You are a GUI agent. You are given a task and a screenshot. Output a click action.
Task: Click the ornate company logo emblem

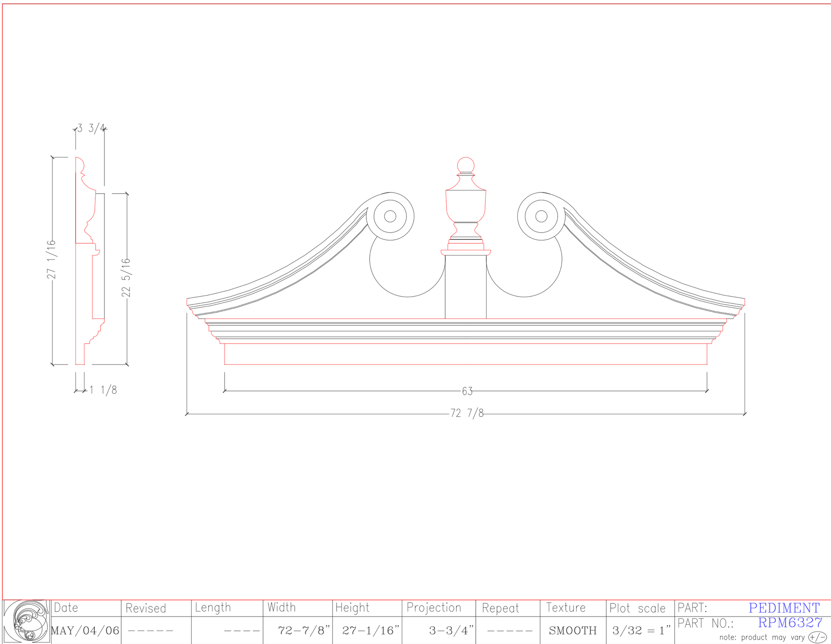26,621
